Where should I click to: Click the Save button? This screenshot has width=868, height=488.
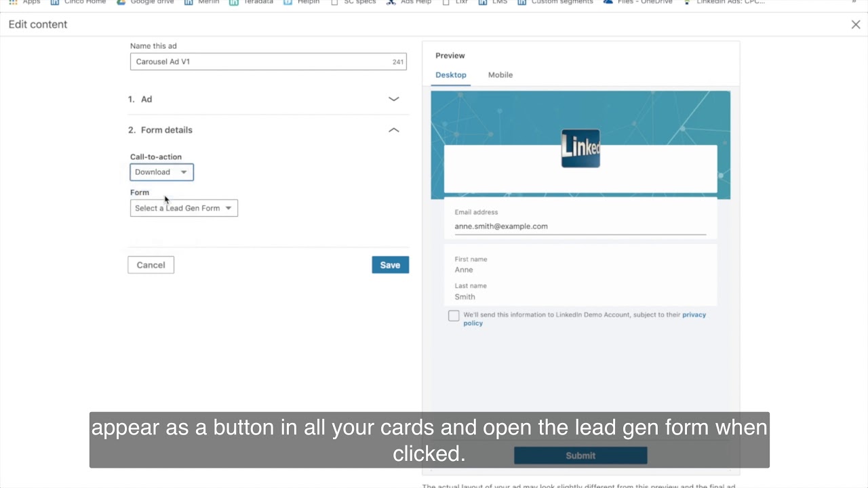coord(390,265)
